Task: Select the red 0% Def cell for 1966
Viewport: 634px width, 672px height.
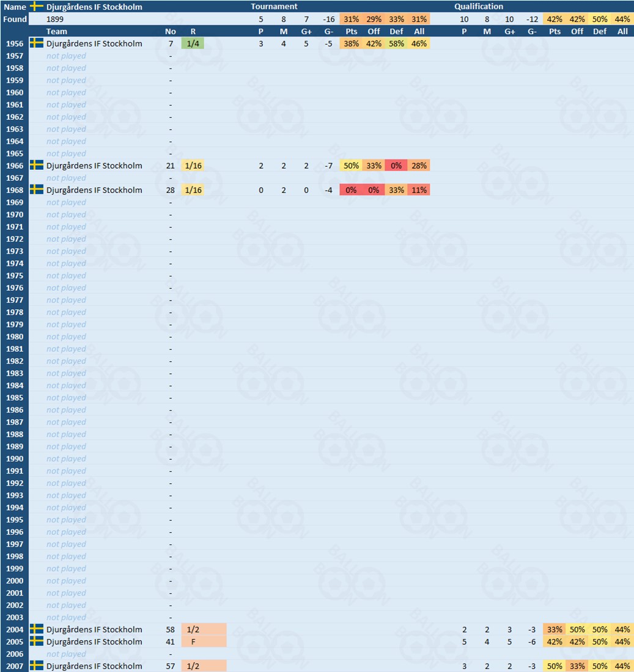Action: [396, 166]
